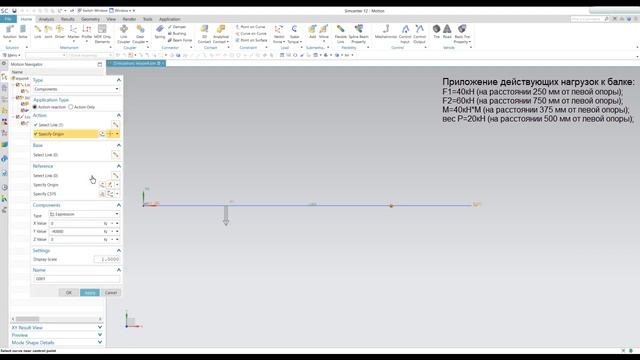This screenshot has width=640, height=360.
Task: Collapse the Type section
Action: pos(119,80)
